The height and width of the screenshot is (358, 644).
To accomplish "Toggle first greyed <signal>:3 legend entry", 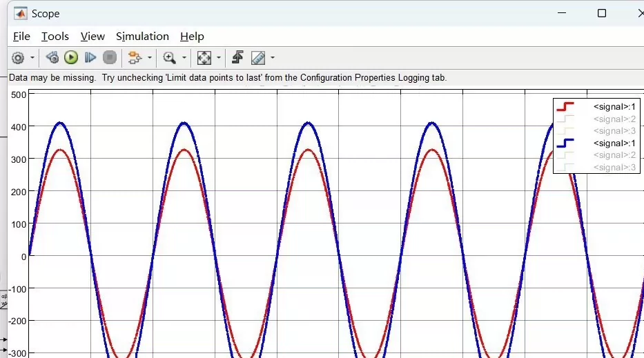I will pyautogui.click(x=614, y=131).
